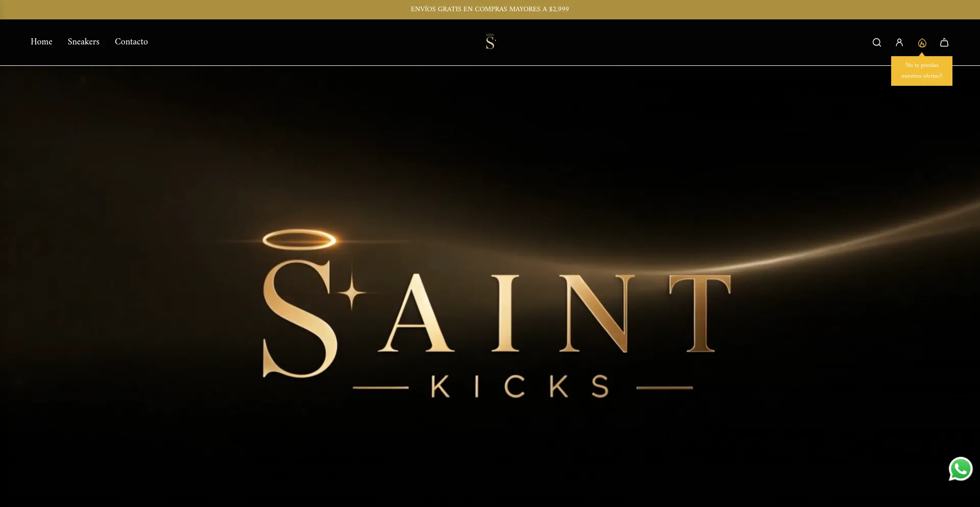Open the Sneakers menu
Screen dimensions: 980x507
[84, 42]
